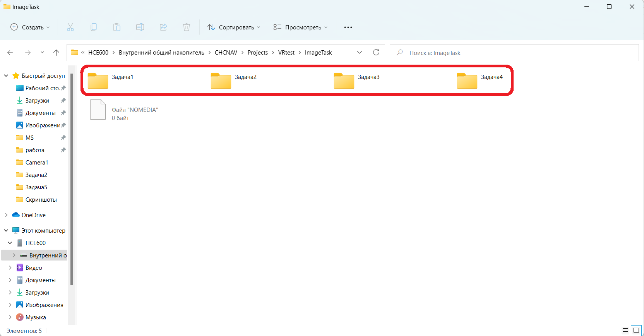Click the search field Поиск в: ImageTask
Screen dimensions: 644x336
(514, 53)
